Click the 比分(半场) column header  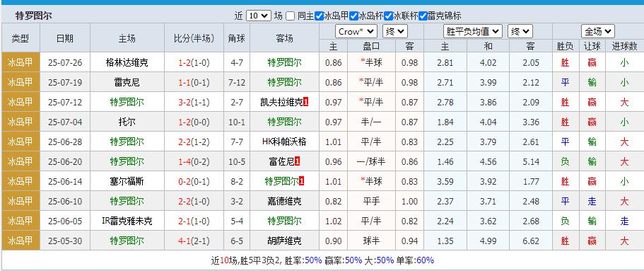pos(194,38)
